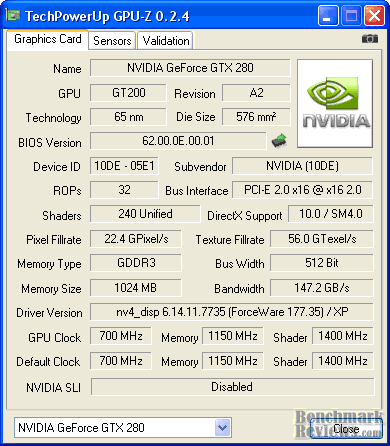Click the Bandwidth field 147.2 GB/s
The image size is (390, 446).
click(322, 288)
